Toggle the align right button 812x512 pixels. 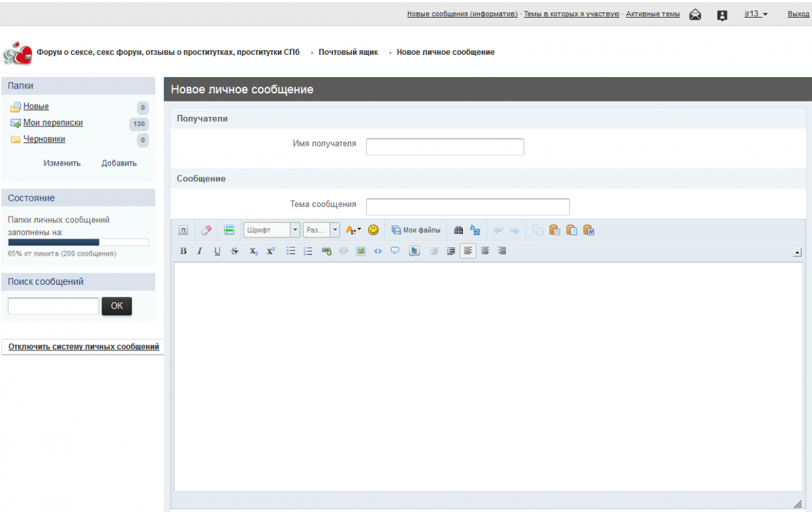502,251
